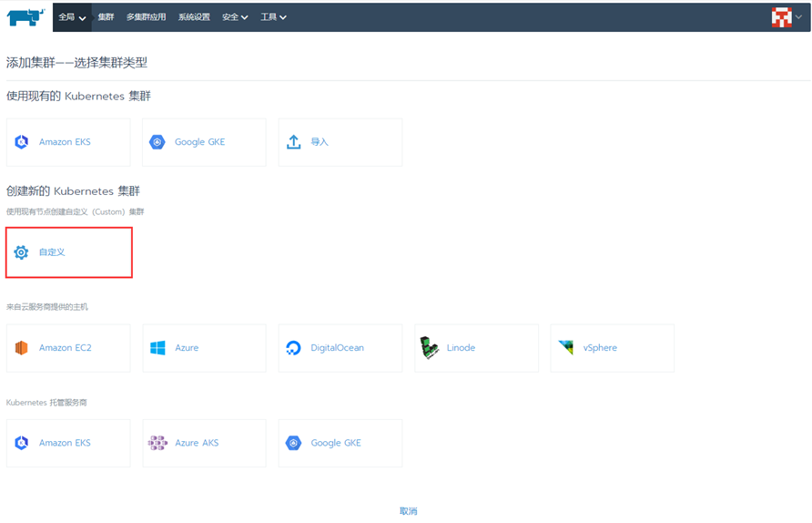Viewport: 812px width, 523px height.
Task: Open the user avatar menu
Action: point(781,17)
